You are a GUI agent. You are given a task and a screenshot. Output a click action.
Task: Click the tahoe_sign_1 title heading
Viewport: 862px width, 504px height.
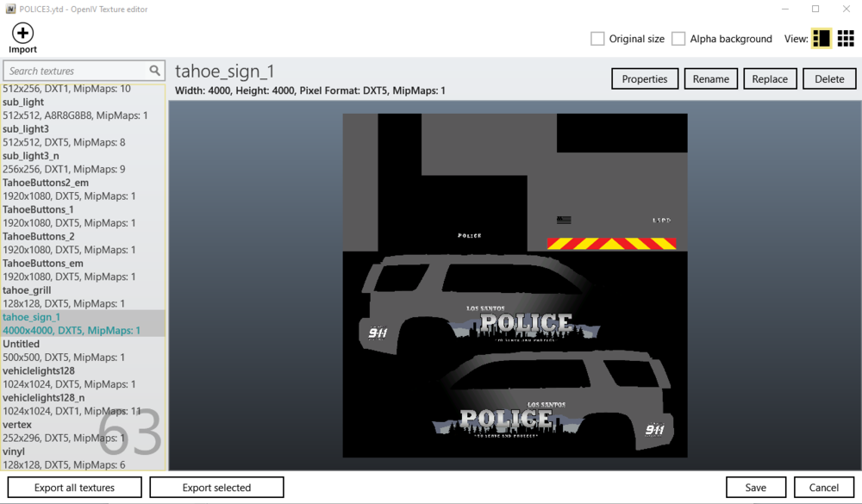pyautogui.click(x=224, y=72)
